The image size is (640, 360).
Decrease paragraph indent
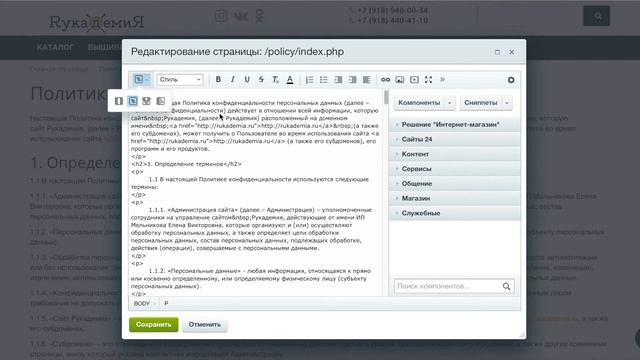338,80
